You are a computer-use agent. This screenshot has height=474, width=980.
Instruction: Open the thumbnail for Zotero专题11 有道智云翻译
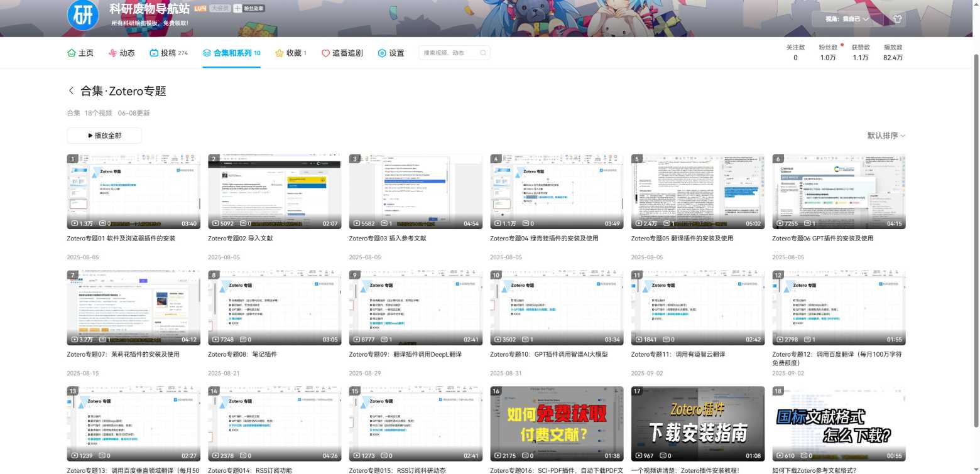[698, 308]
